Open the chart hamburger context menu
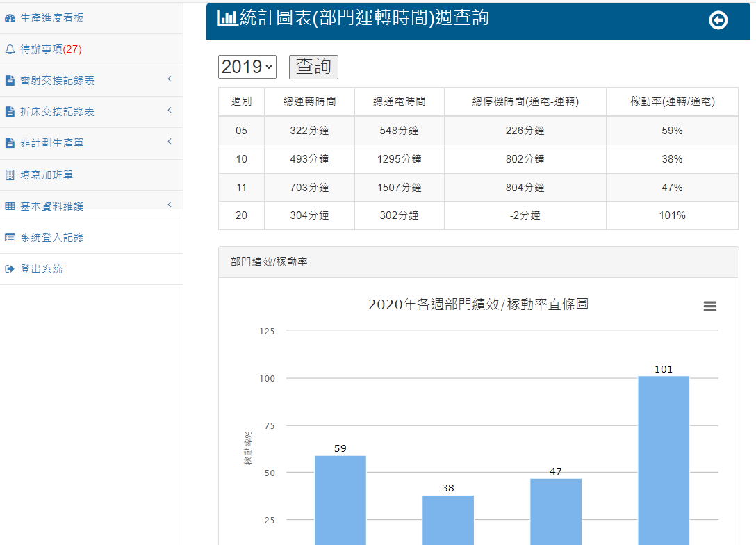This screenshot has width=756, height=545. coord(709,307)
